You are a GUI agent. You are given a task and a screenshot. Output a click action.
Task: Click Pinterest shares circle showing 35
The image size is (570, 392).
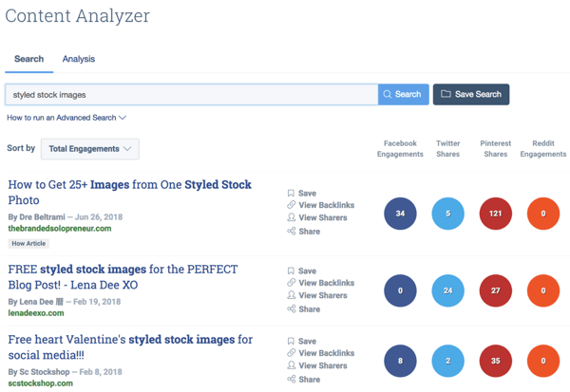(x=496, y=361)
